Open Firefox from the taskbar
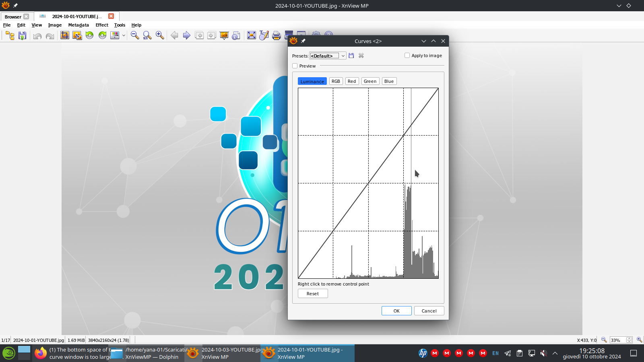644x362 pixels. click(x=40, y=353)
